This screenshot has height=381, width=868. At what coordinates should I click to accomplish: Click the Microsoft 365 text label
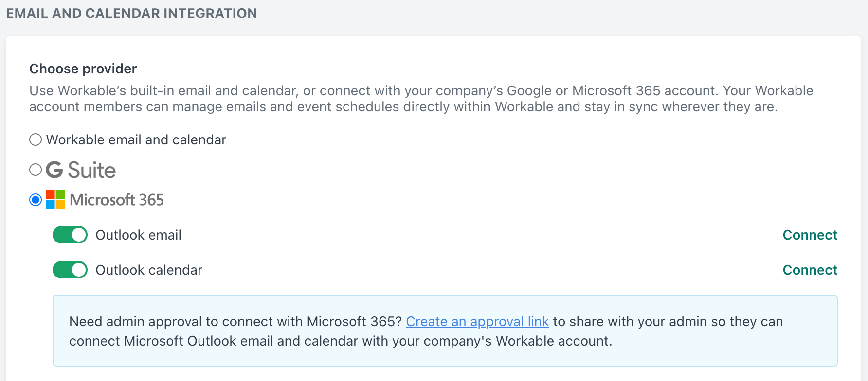tap(117, 200)
